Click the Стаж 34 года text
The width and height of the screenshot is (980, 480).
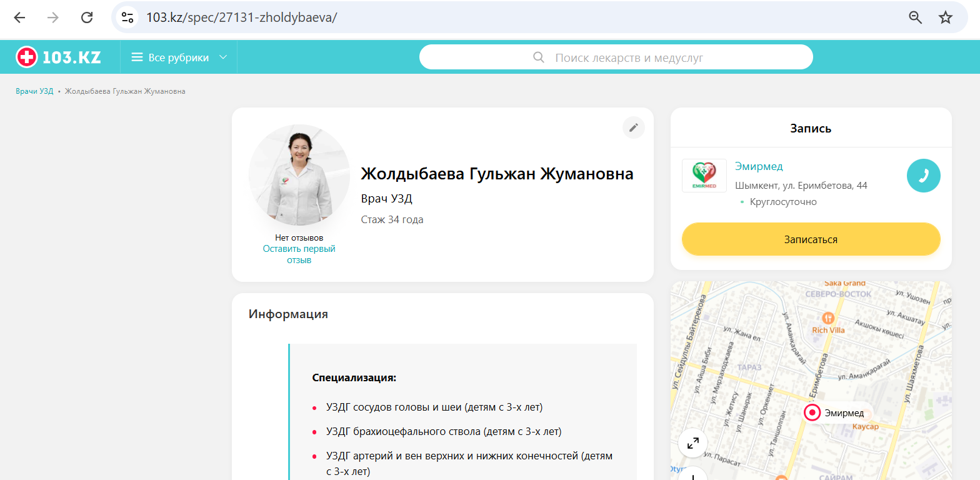pos(392,219)
